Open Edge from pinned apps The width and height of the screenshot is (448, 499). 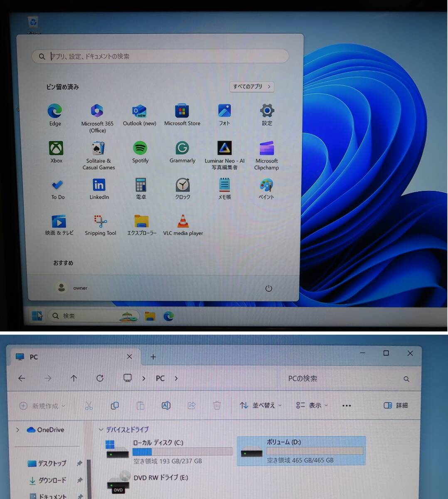click(55, 115)
